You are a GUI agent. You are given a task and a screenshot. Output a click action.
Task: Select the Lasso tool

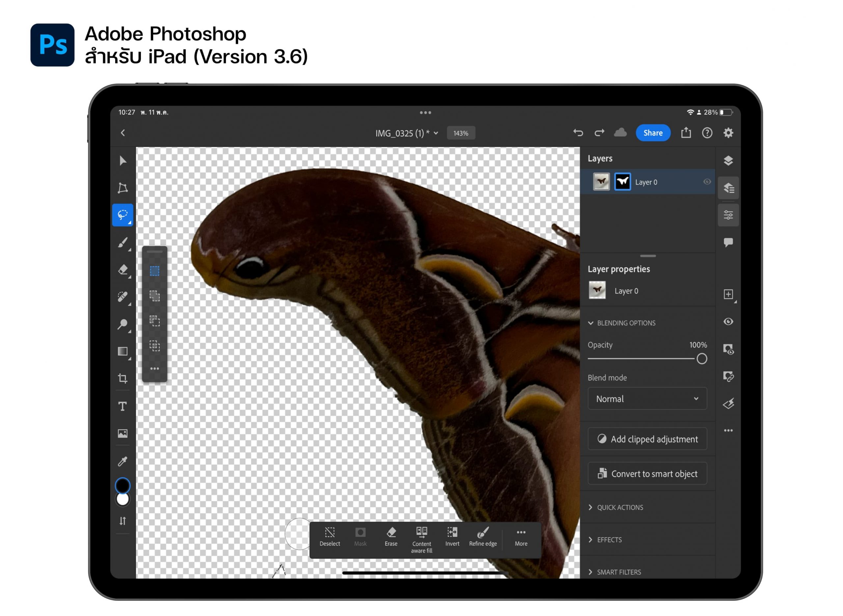tap(123, 215)
